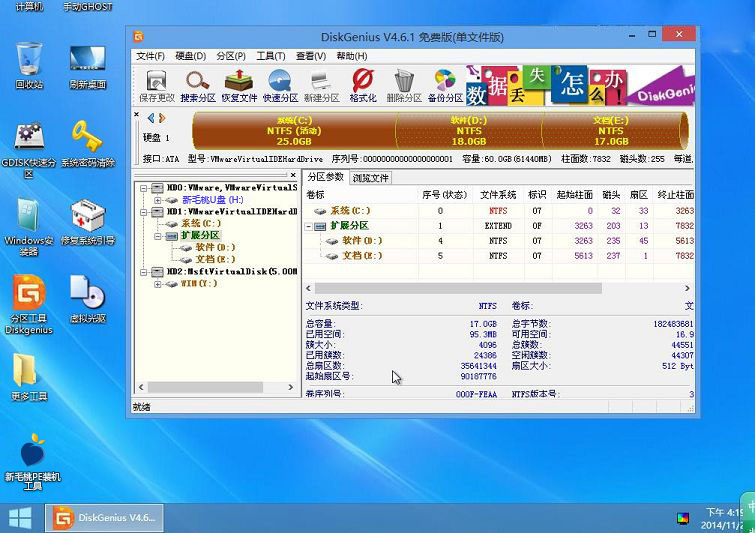Image resolution: width=755 pixels, height=533 pixels.
Task: Click the 删除分区 trash icon
Action: (404, 86)
